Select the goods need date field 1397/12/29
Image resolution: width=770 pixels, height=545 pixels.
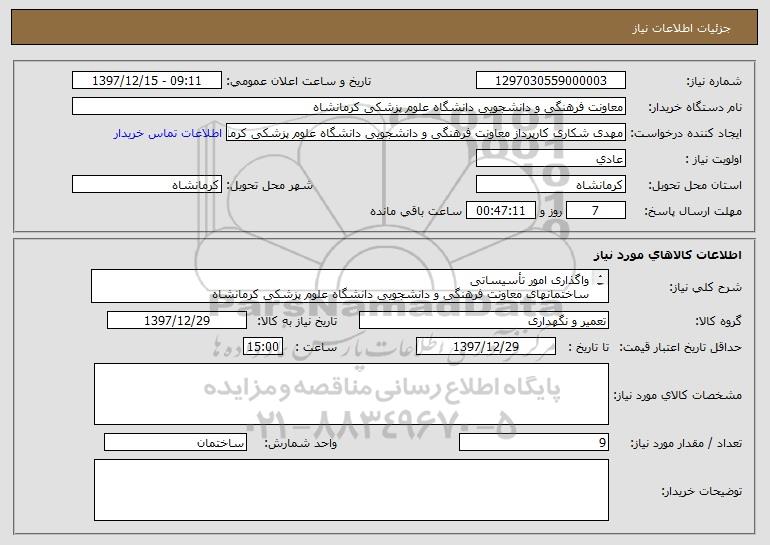point(177,321)
